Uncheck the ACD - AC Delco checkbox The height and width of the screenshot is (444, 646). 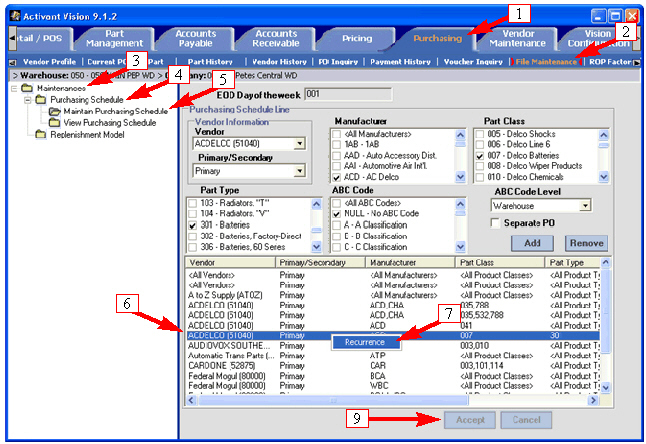[337, 178]
